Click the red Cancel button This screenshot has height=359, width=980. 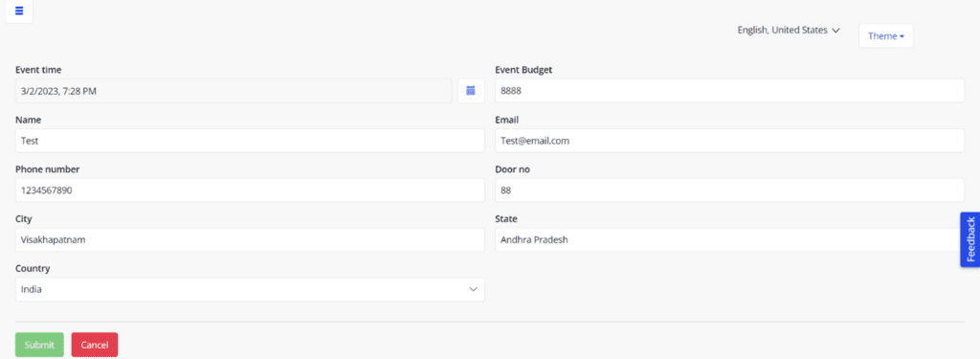click(x=95, y=345)
